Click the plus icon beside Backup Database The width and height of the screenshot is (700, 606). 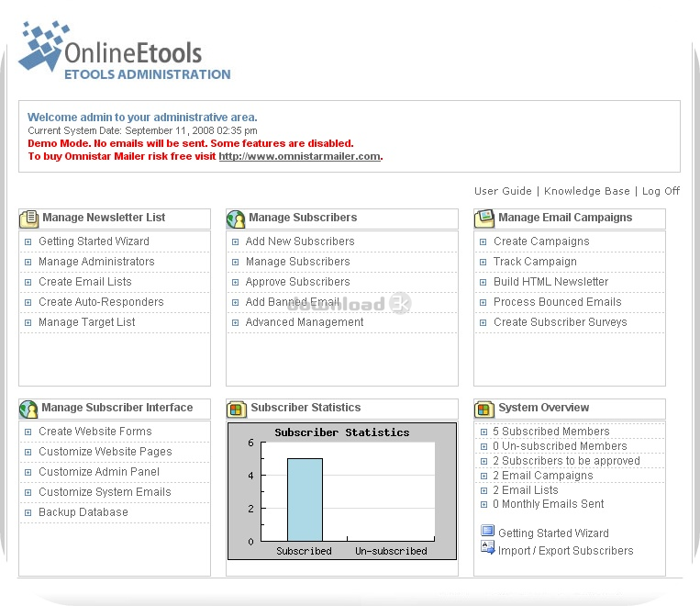click(28, 512)
